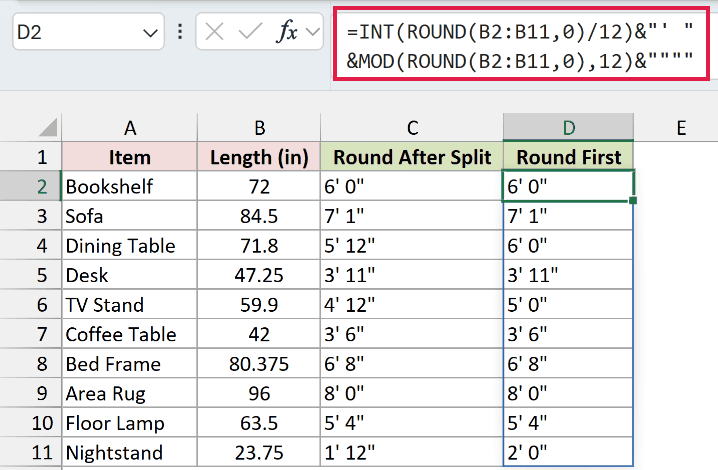Image resolution: width=718 pixels, height=470 pixels.
Task: Click the 'Round After Split' header cell
Action: tap(412, 157)
